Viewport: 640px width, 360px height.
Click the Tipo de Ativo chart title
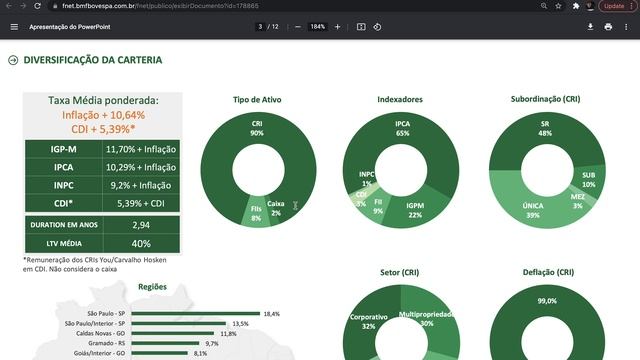click(x=257, y=100)
